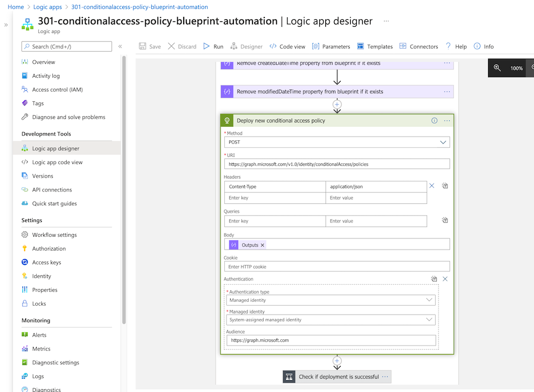The height and width of the screenshot is (392, 534).
Task: Remove the Authentication parameter with X
Action: pos(445,279)
